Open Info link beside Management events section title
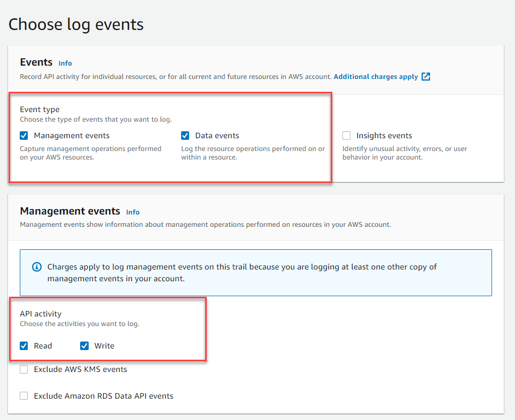This screenshot has width=515, height=420. (x=132, y=212)
